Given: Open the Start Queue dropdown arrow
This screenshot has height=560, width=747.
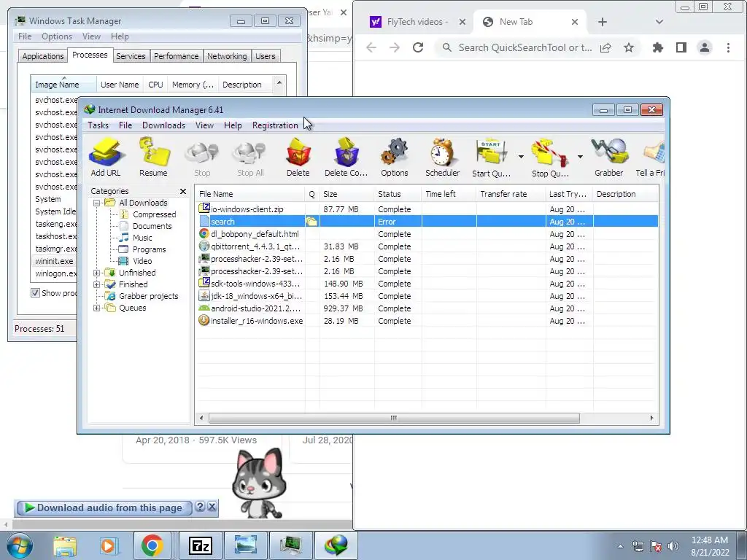Looking at the screenshot, I should 521,157.
